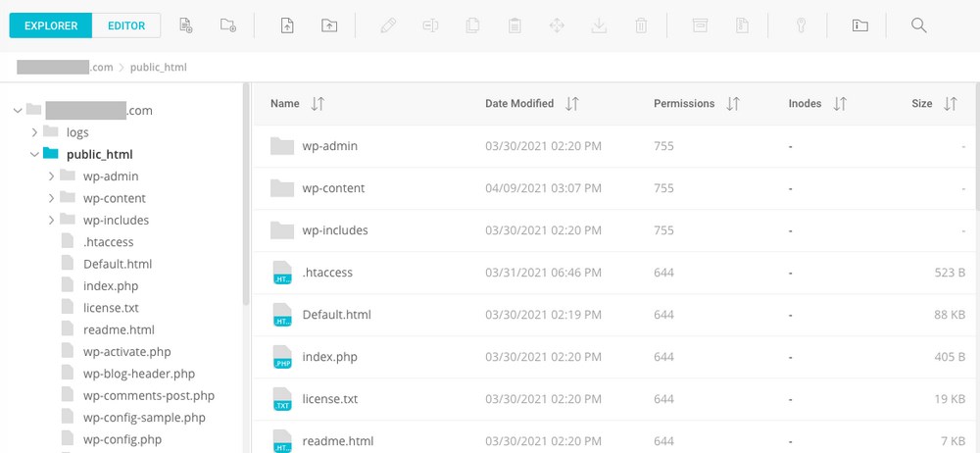Screen dimensions: 980x453
Task: Expand the logs folder in tree
Action: coord(35,132)
